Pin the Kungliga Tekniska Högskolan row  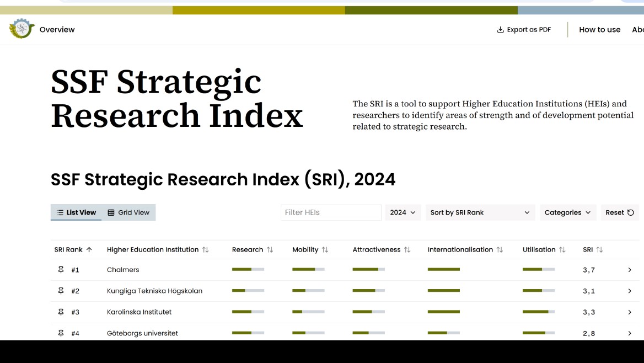tap(61, 291)
